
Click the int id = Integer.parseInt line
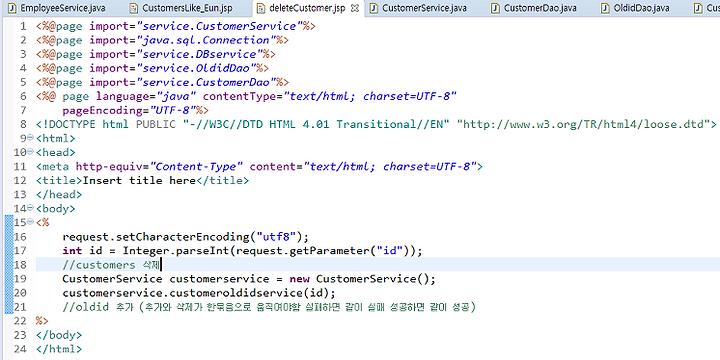coord(242,251)
